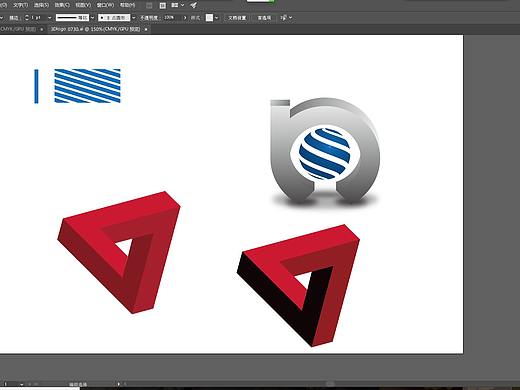The height and width of the screenshot is (390, 520).
Task: Click the 首选项 Preferences button
Action: pos(264,18)
